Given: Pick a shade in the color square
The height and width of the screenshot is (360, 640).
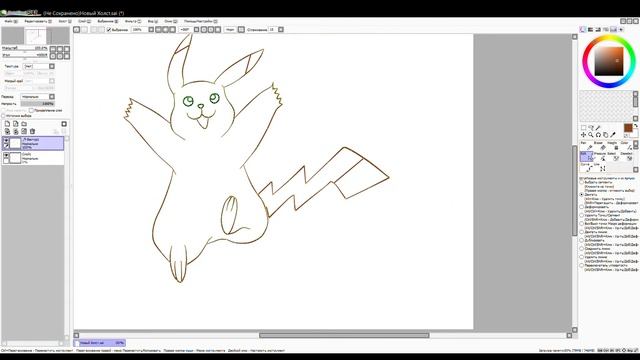Looking at the screenshot, I should [x=609, y=61].
